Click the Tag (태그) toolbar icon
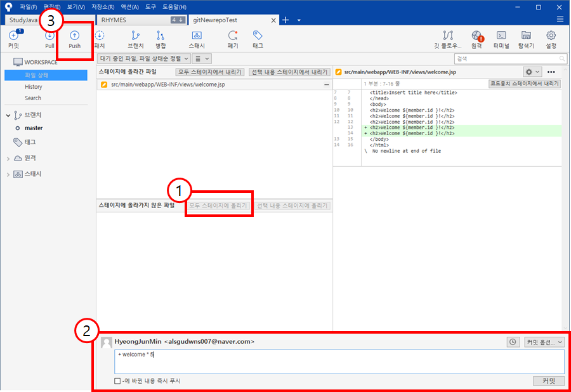Viewport: 571px width, 392px height. 258,39
